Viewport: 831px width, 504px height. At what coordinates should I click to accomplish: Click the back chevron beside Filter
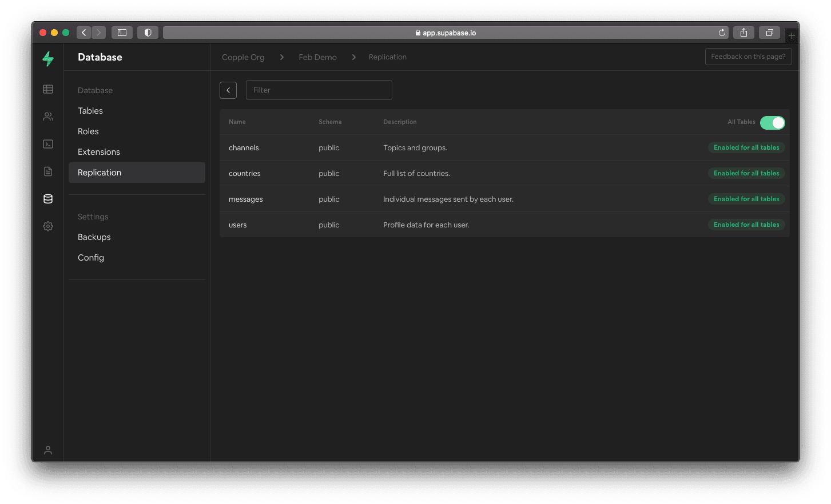point(228,90)
